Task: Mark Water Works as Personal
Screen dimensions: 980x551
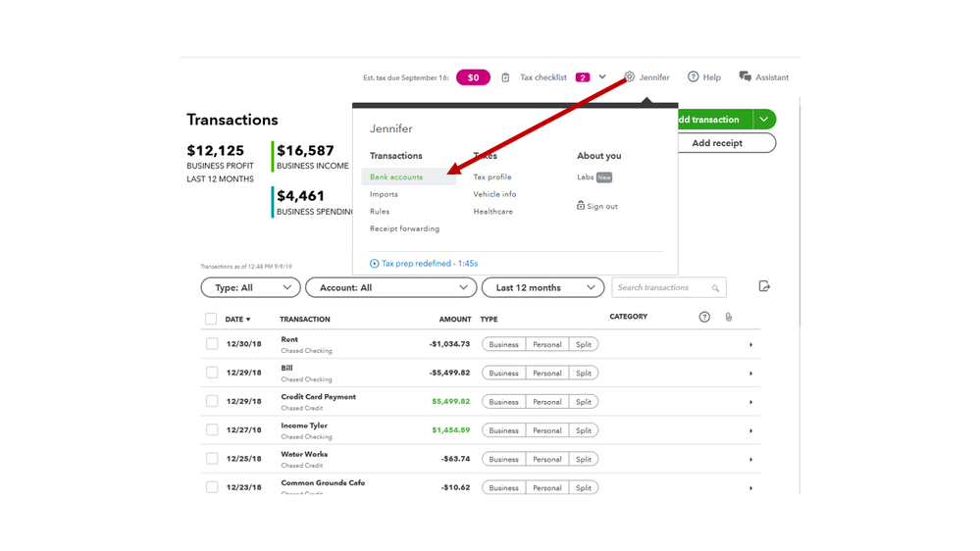Action: tap(546, 459)
